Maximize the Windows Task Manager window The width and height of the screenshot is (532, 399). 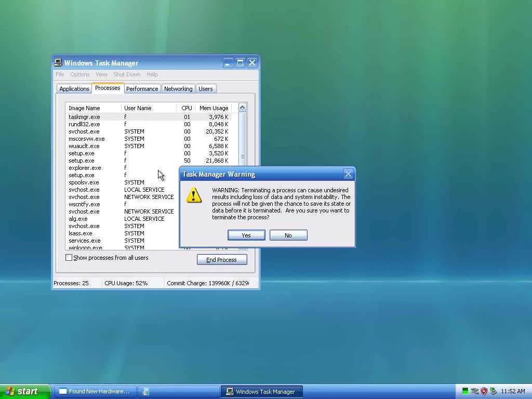pos(240,63)
